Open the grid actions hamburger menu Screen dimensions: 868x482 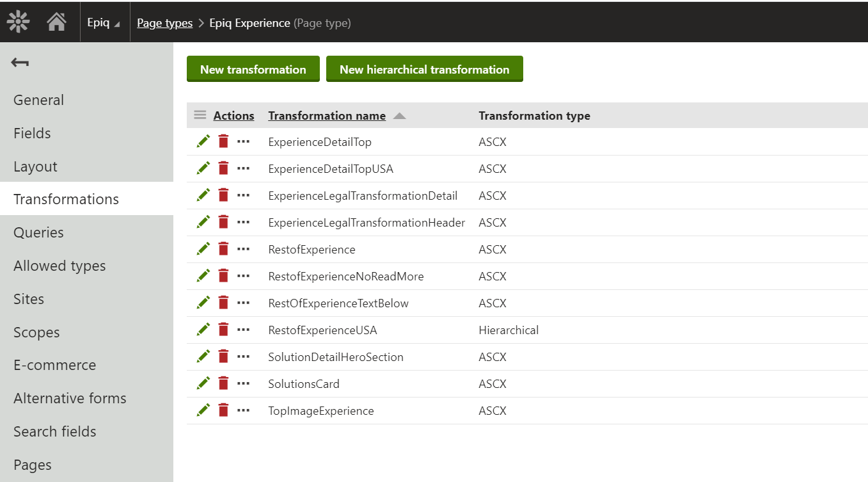pos(200,115)
